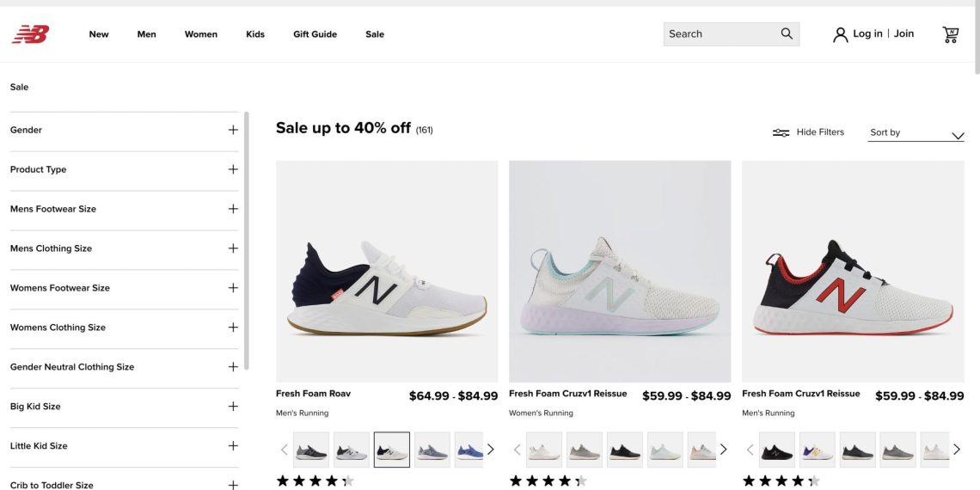Image resolution: width=980 pixels, height=490 pixels.
Task: Expand the Product Type filter
Action: (x=233, y=169)
